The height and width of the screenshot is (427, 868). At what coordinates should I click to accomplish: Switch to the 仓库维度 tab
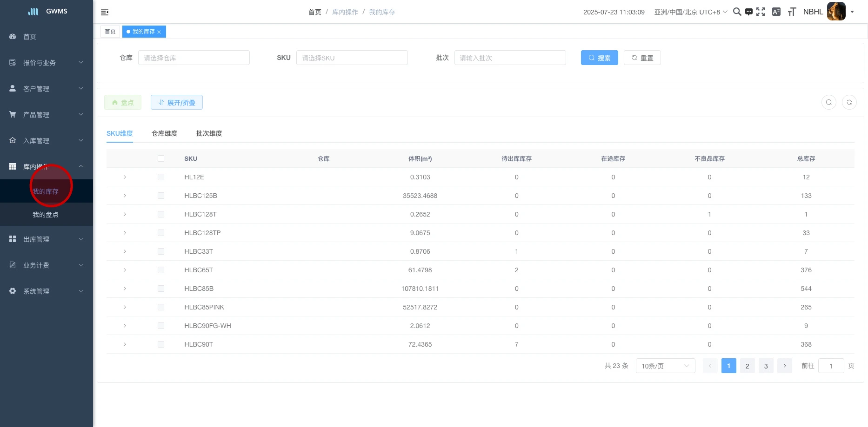click(x=164, y=133)
